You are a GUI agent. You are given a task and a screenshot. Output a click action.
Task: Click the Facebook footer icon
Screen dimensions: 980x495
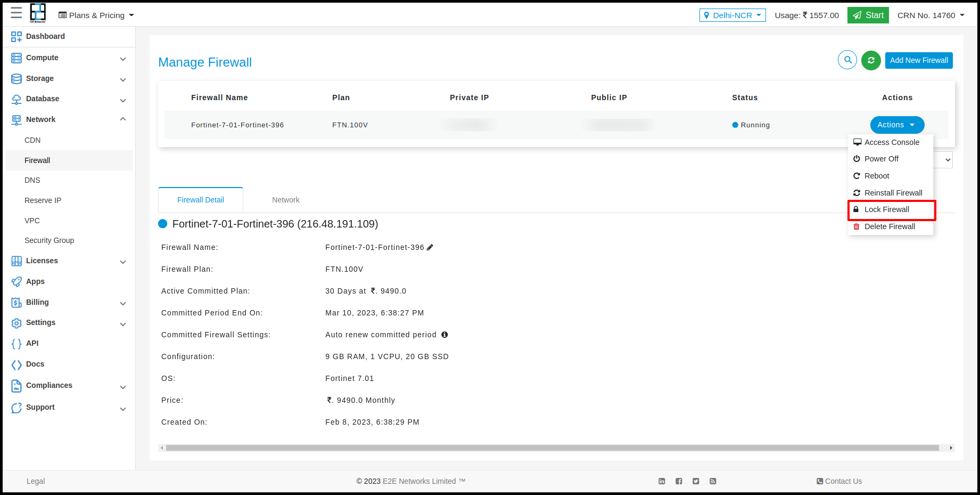click(679, 481)
